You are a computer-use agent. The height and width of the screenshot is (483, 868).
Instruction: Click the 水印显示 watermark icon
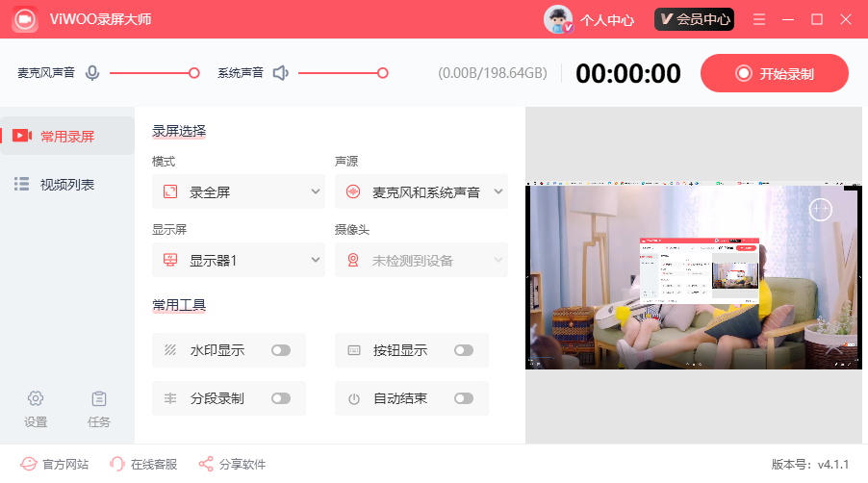pyautogui.click(x=170, y=349)
